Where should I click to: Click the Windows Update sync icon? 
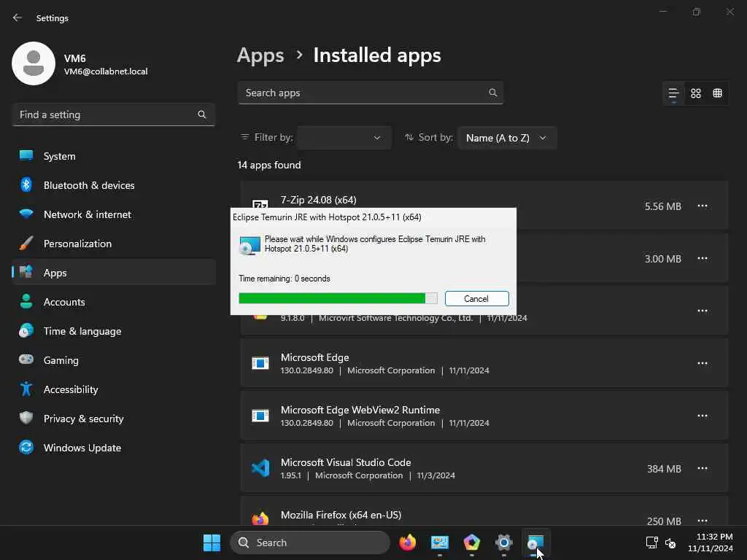click(26, 447)
